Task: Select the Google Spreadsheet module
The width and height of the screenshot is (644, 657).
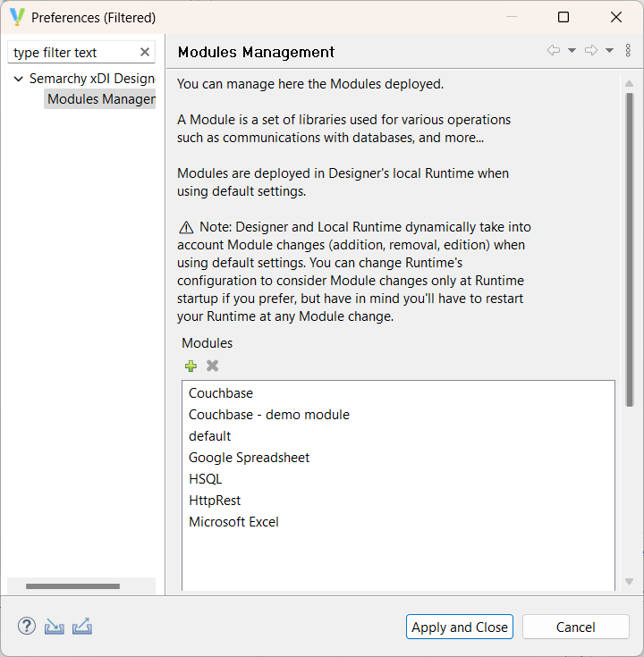Action: 249,458
